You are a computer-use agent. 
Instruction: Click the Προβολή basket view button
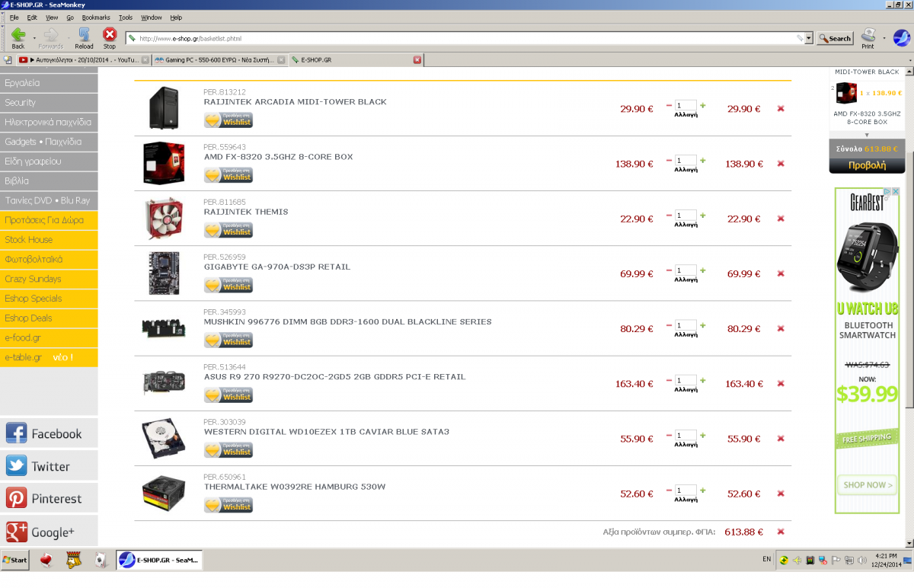click(x=867, y=165)
